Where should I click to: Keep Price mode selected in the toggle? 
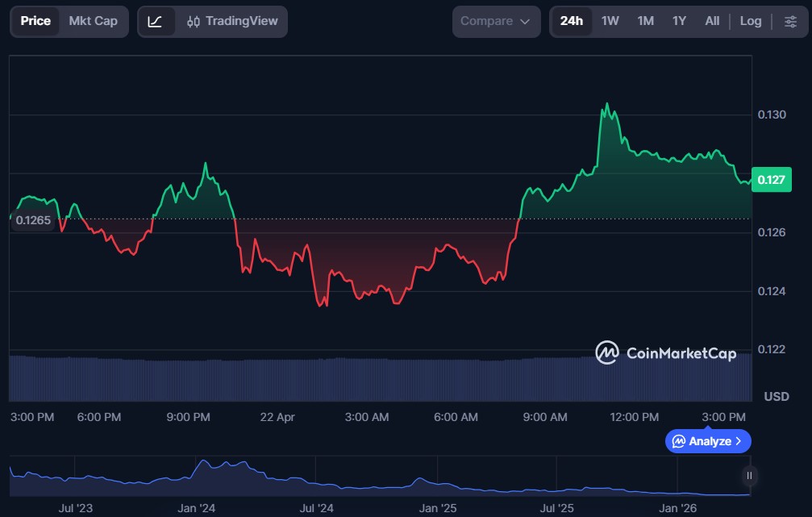tap(35, 21)
